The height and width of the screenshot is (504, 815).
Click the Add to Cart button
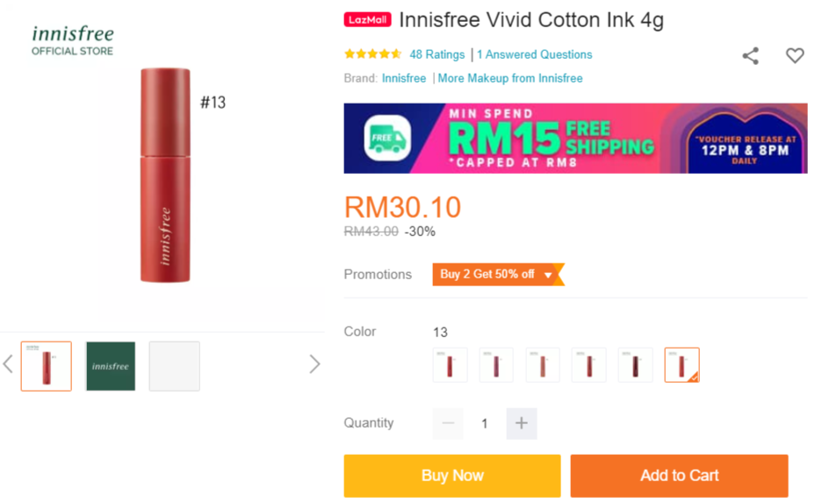point(680,476)
